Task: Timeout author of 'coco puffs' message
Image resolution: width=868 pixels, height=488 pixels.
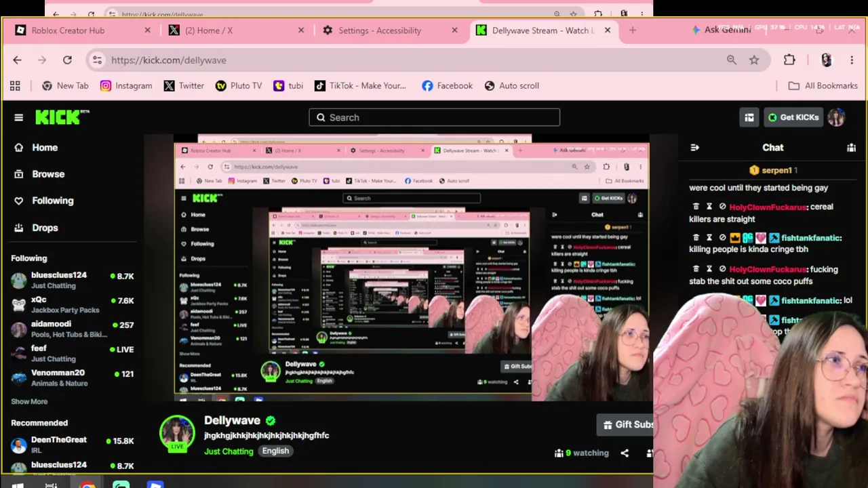Action: 709,269
